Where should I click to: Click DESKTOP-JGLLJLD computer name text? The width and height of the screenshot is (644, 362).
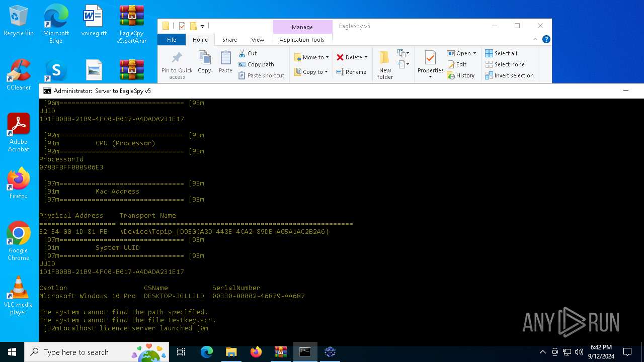pos(174,296)
